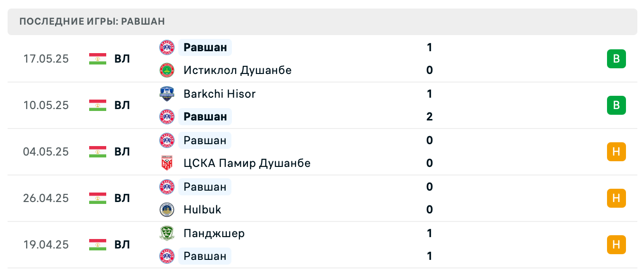Image resolution: width=644 pixels, height=276 pixels.
Task: Select the yellow Н badge for the 04.05.25 draw
Action: (616, 152)
